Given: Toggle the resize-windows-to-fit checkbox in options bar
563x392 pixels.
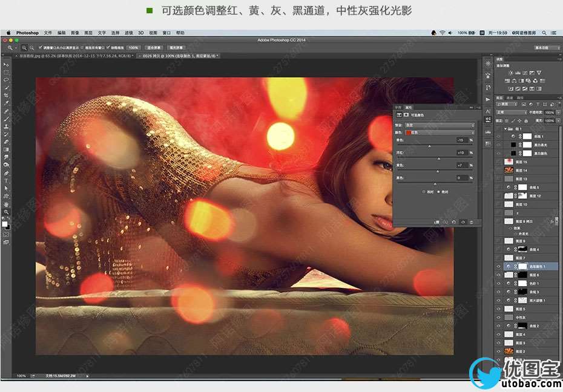Looking at the screenshot, I should (41, 47).
